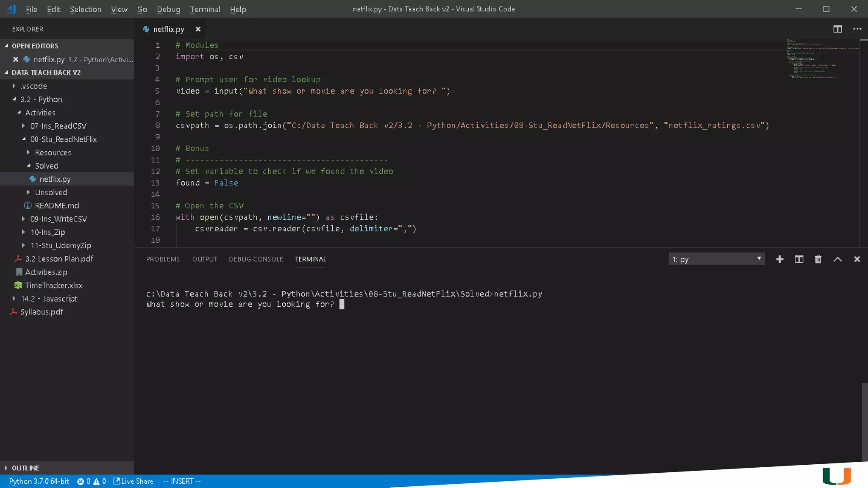Image resolution: width=868 pixels, height=488 pixels.
Task: Collapse the Open Editors section
Action: (x=35, y=46)
